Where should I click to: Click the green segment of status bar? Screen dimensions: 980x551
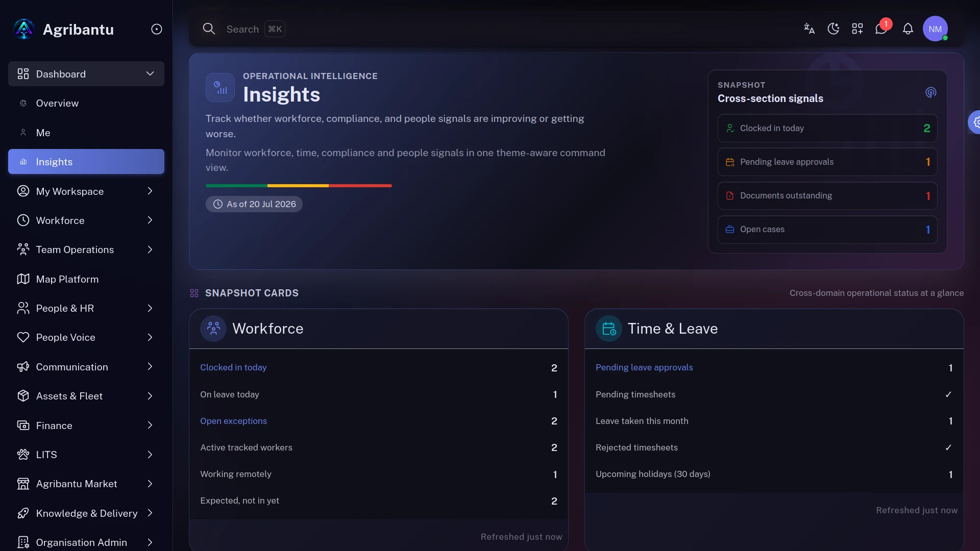[236, 186]
